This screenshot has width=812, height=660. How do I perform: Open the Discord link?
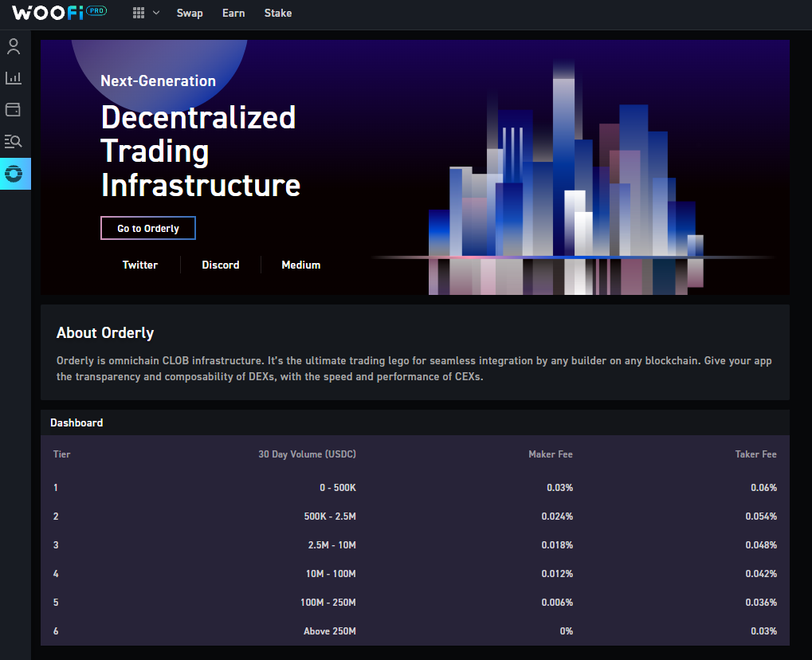pos(221,265)
